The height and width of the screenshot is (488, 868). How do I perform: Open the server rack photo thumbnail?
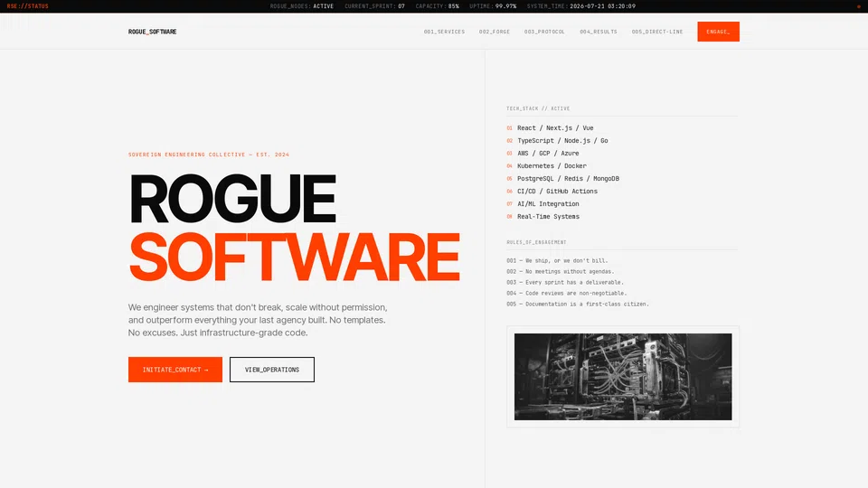(623, 376)
